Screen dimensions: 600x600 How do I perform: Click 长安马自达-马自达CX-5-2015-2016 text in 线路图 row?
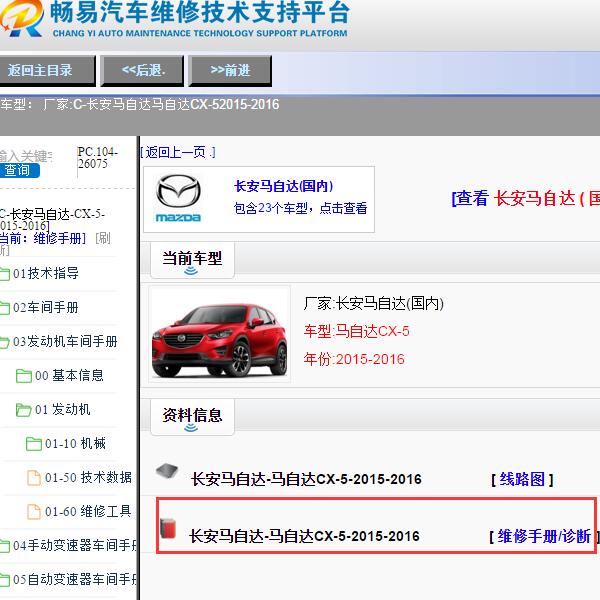[x=306, y=479]
